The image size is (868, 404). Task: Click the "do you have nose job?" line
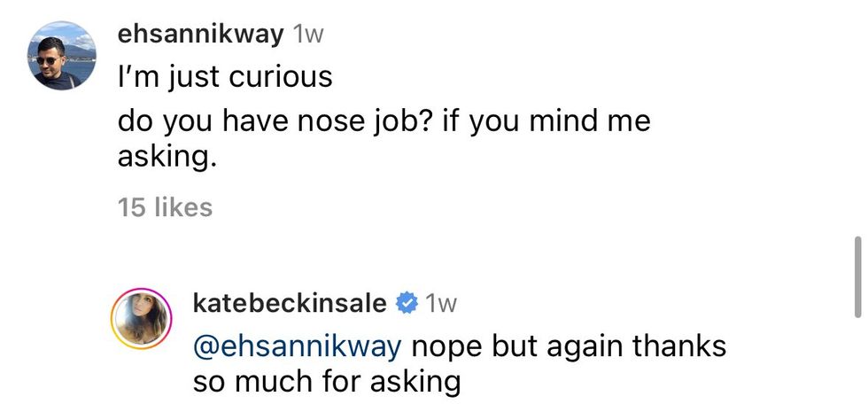(x=274, y=120)
